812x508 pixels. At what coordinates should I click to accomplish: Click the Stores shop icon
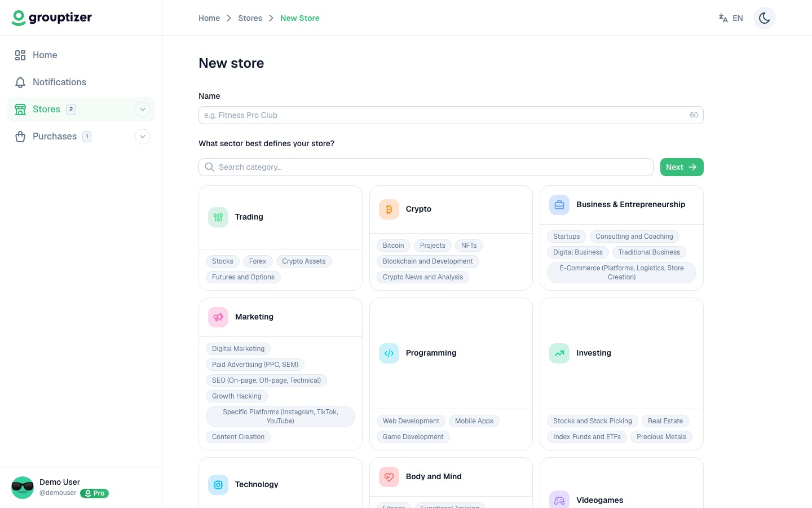pyautogui.click(x=20, y=110)
